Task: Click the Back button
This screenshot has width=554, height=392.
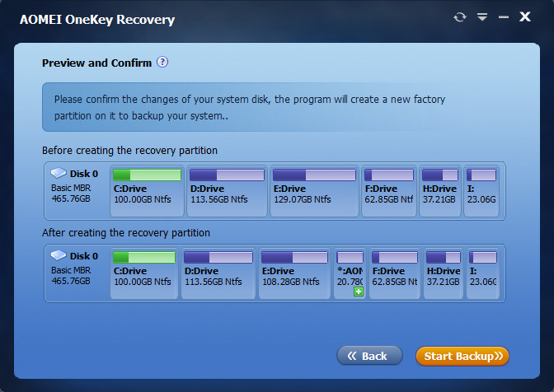Action: tap(369, 356)
